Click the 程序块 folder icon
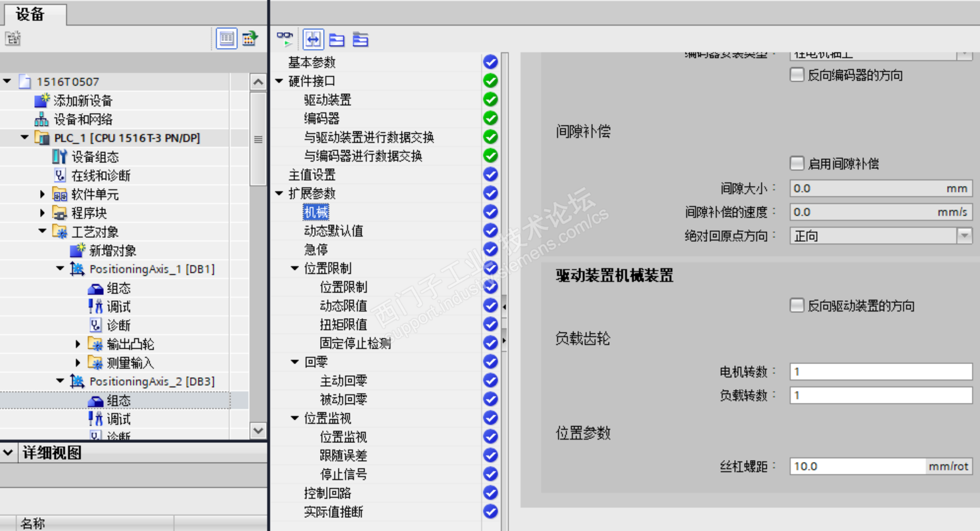 pyautogui.click(x=60, y=213)
